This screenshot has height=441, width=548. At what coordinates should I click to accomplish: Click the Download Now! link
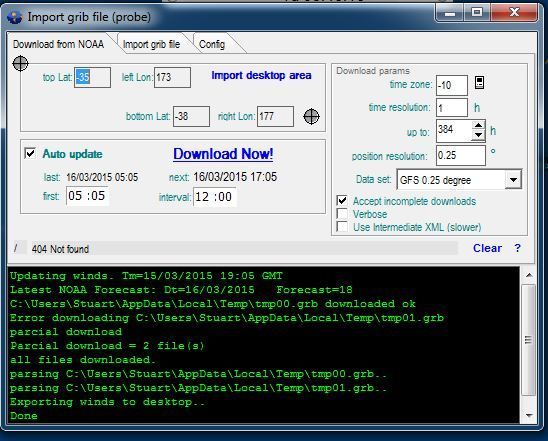(x=223, y=154)
